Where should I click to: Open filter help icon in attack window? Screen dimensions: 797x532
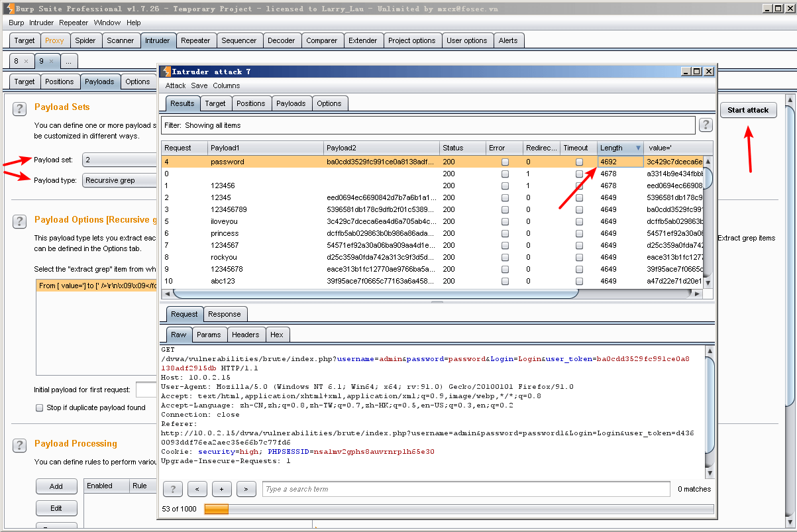(706, 125)
